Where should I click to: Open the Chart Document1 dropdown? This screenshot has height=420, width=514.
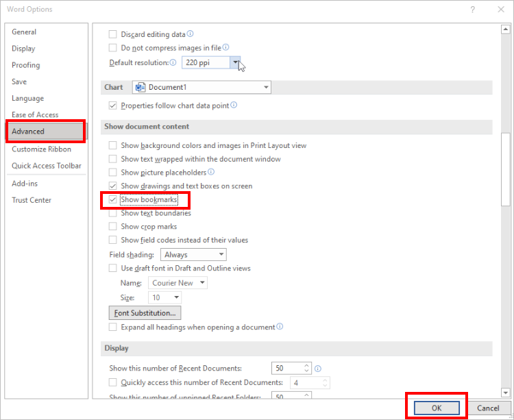[201, 87]
